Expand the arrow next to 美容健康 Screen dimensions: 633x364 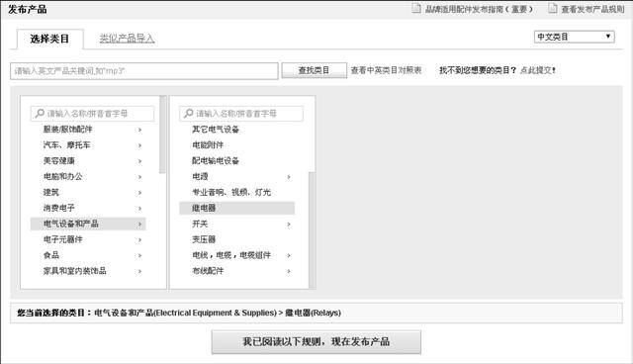pyautogui.click(x=139, y=161)
